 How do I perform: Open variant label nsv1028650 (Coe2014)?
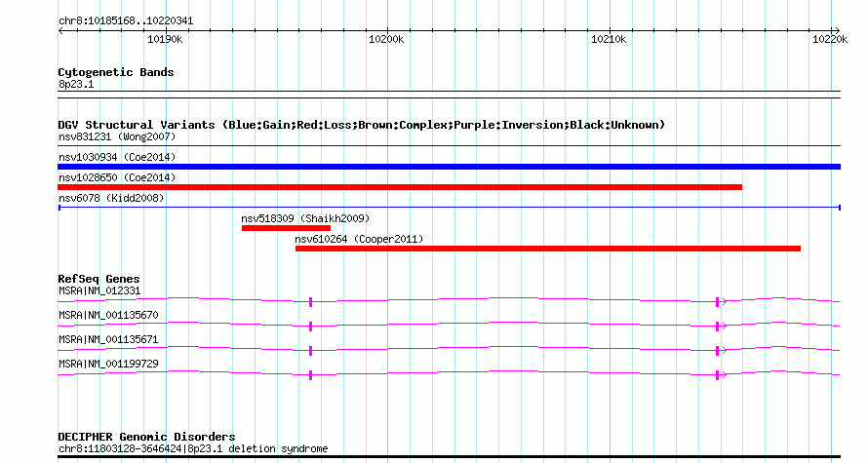point(117,177)
